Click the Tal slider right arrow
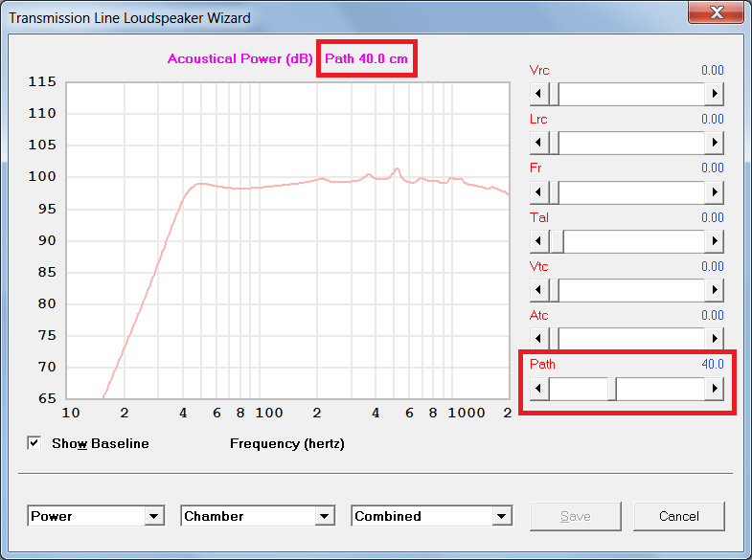 tap(714, 241)
